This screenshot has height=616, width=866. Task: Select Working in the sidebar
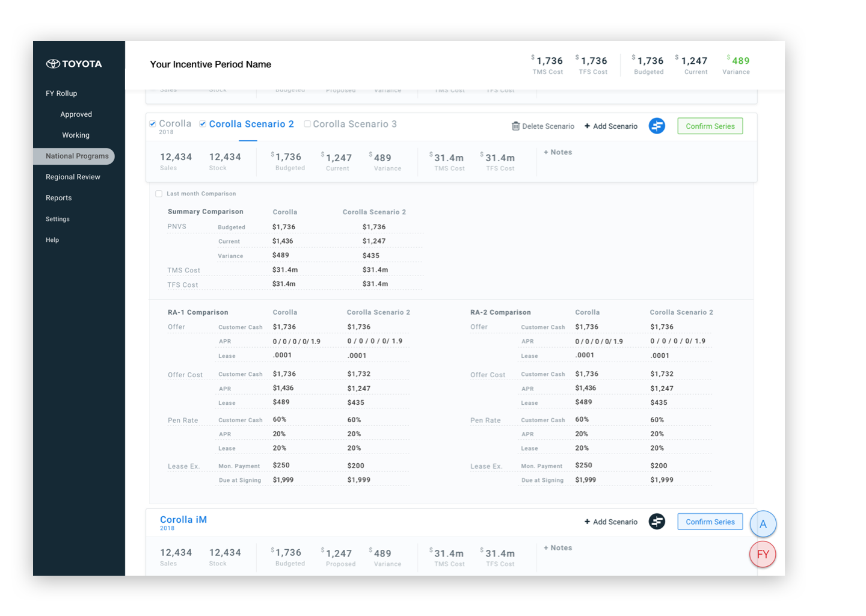click(76, 135)
